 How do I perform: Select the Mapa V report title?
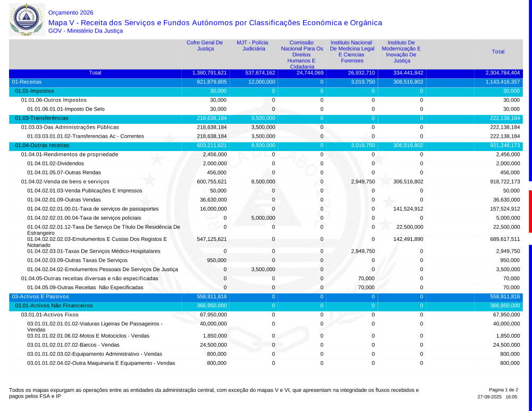(x=215, y=23)
